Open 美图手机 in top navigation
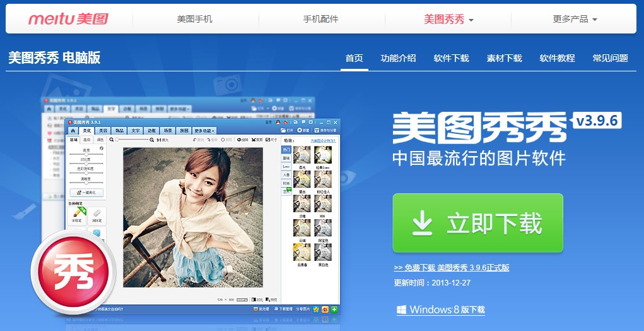The width and height of the screenshot is (644, 331). [x=195, y=19]
